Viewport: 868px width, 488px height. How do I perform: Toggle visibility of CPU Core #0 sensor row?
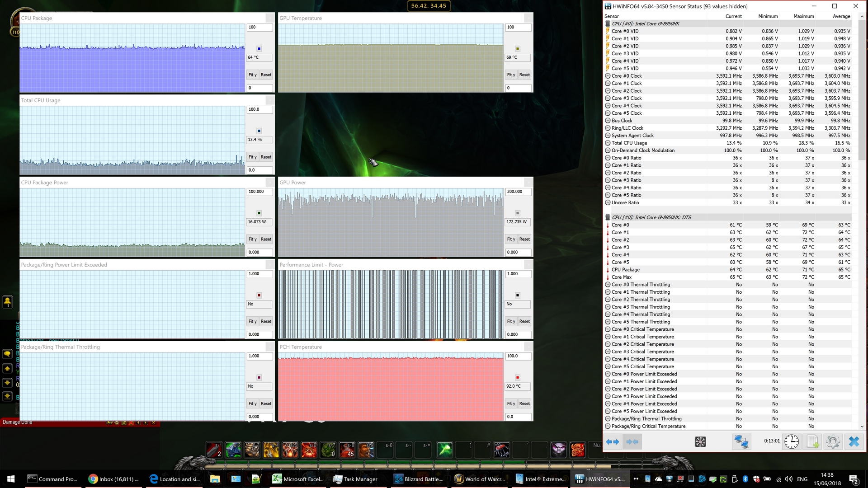[x=609, y=225]
